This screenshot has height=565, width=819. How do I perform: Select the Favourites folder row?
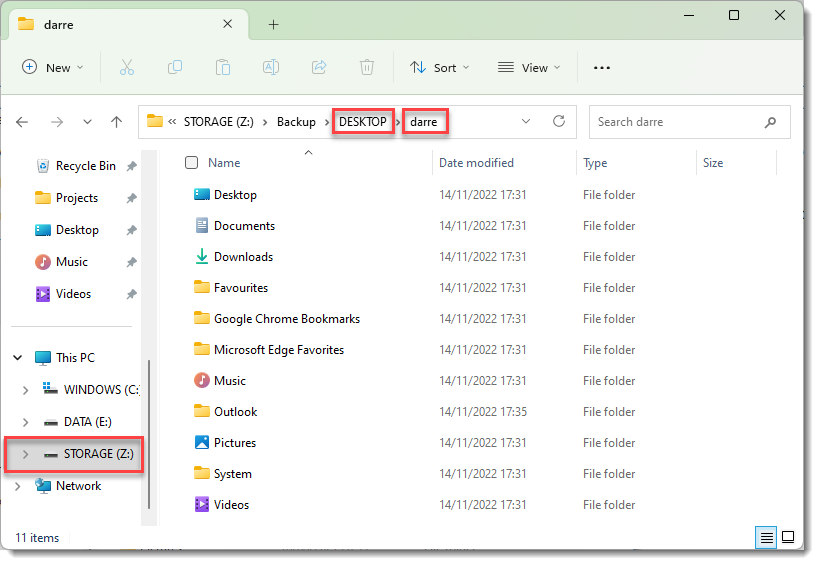pos(241,288)
